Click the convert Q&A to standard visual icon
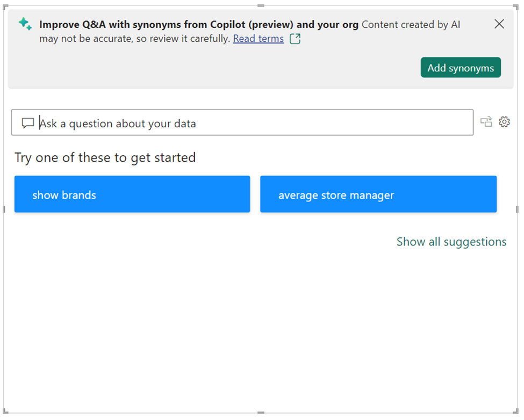 coord(486,122)
